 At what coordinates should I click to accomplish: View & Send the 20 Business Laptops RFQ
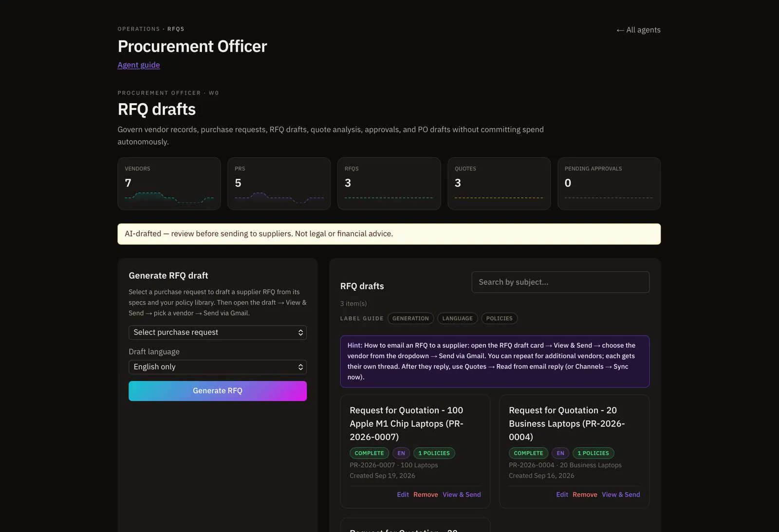point(621,495)
